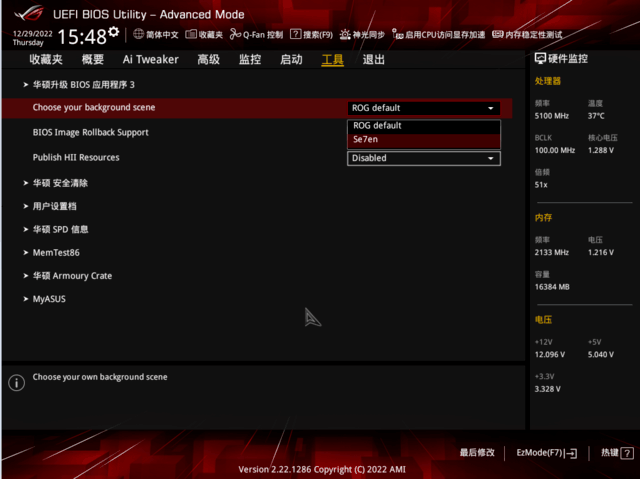Click the clock settings gear icon
Image resolution: width=640 pixels, height=479 pixels.
coord(113,33)
